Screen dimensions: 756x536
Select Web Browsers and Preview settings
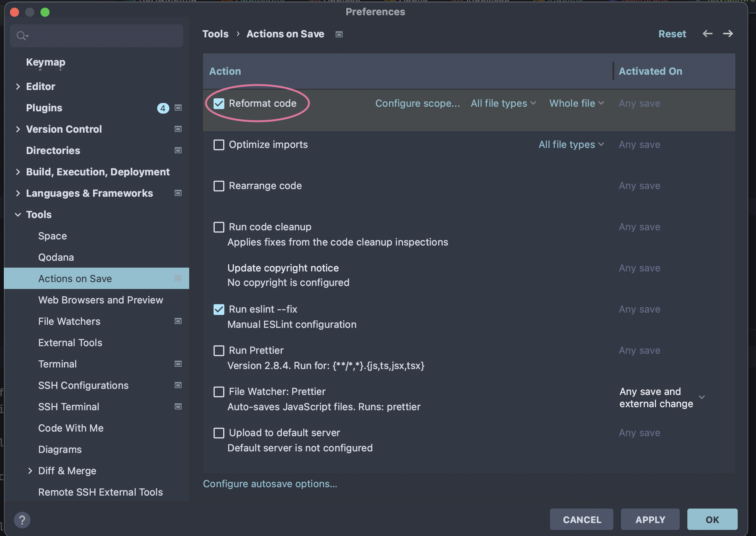(x=100, y=300)
